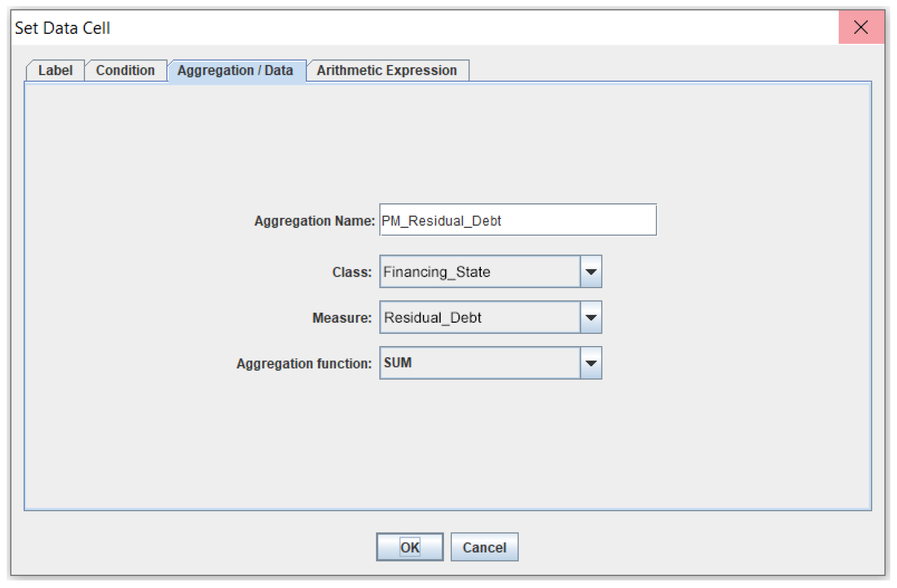The image size is (897, 588).
Task: Open the Measure dropdown arrow
Action: pyautogui.click(x=591, y=318)
